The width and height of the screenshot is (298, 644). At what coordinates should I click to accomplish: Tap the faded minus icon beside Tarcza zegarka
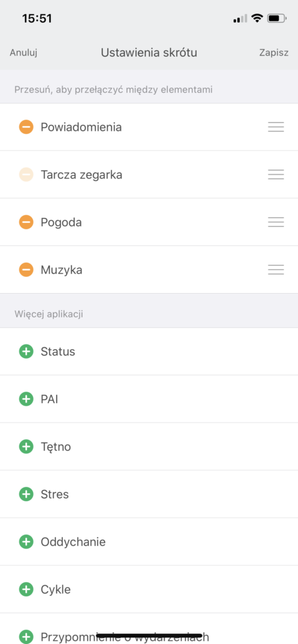point(26,175)
